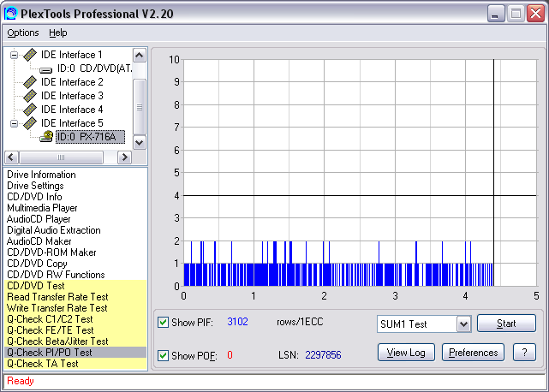This screenshot has height=392, width=549.
Task: Open CD/DVD-ROM Maker
Action: [x=51, y=252]
